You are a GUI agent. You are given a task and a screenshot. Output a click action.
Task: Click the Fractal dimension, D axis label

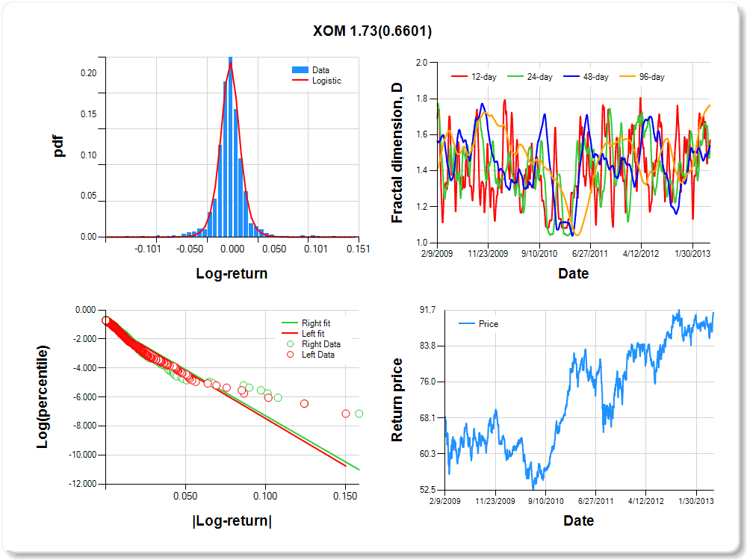coord(397,152)
